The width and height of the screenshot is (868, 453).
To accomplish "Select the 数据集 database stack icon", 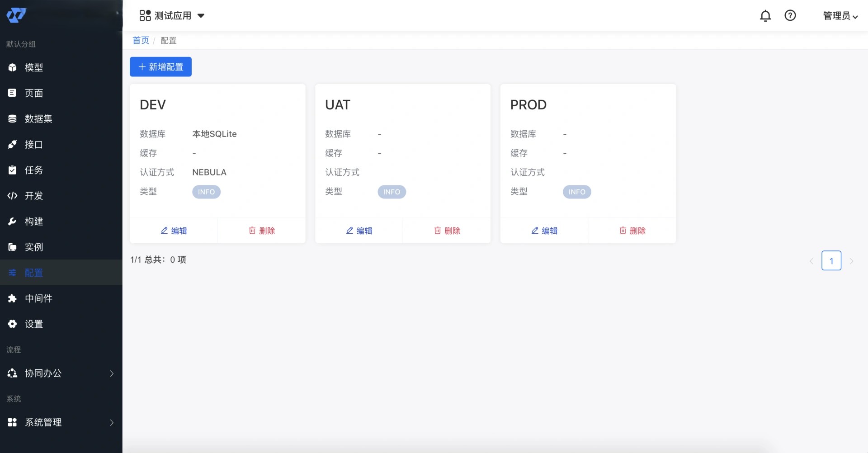I will pos(12,119).
